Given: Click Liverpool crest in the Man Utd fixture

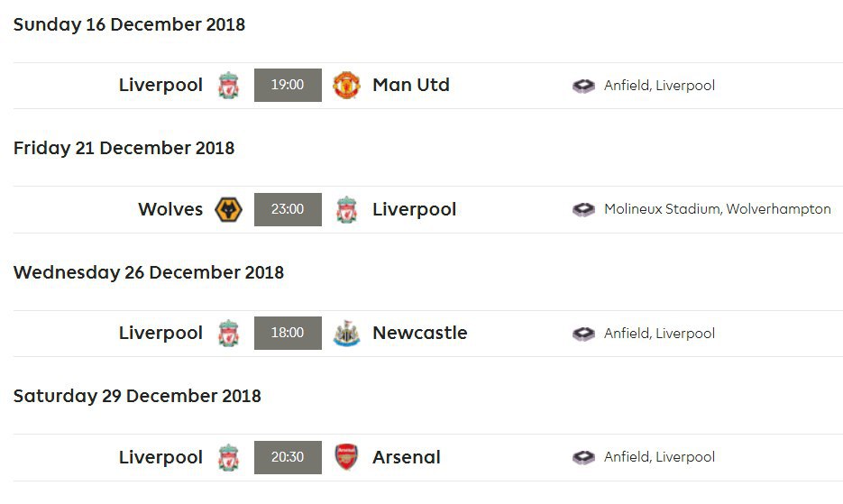Looking at the screenshot, I should 228,85.
